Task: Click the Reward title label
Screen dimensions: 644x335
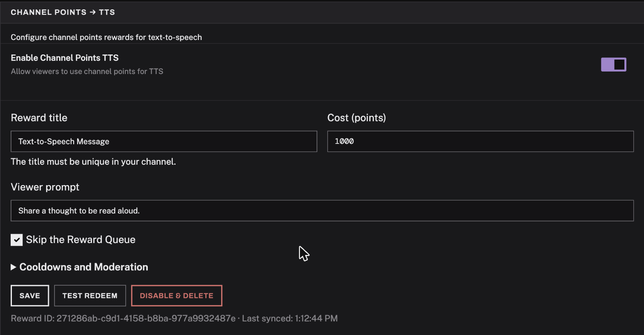Action: point(39,118)
